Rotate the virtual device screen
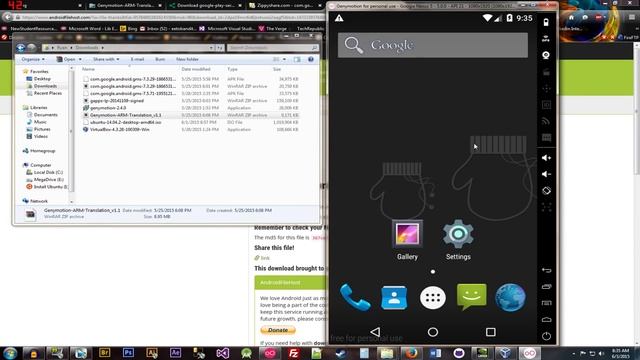Screen dimensions: 640x360 (546, 191)
